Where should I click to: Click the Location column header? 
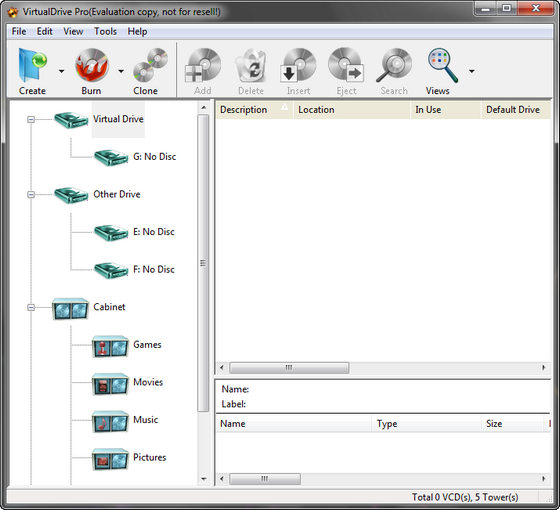tap(352, 110)
